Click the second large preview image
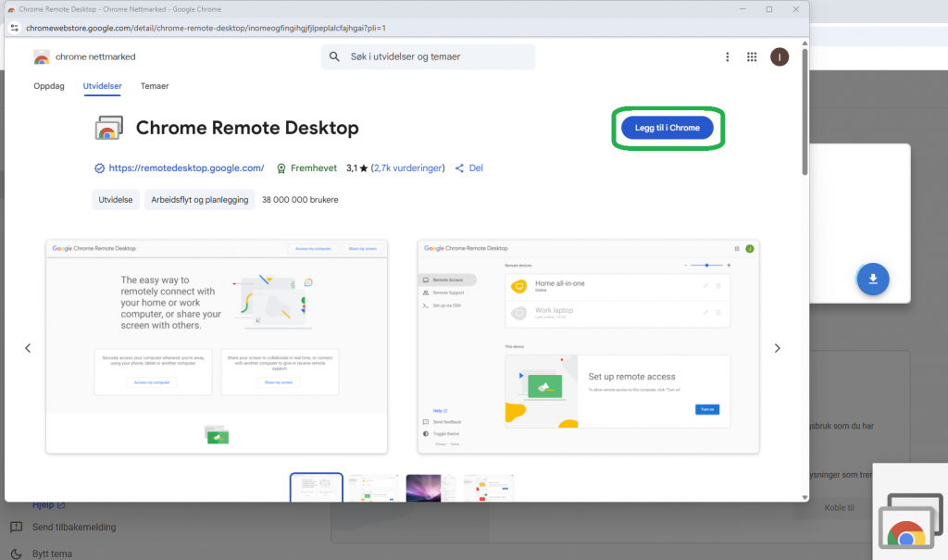The image size is (948, 560). 588,346
